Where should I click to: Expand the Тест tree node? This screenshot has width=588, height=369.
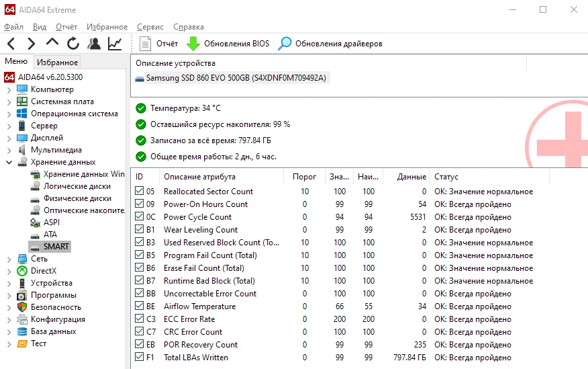click(x=9, y=344)
